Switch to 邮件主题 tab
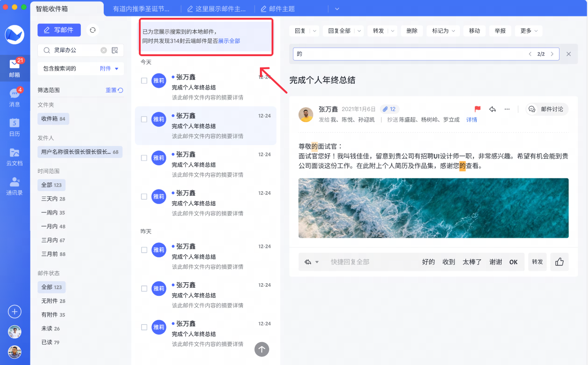 [x=279, y=9]
